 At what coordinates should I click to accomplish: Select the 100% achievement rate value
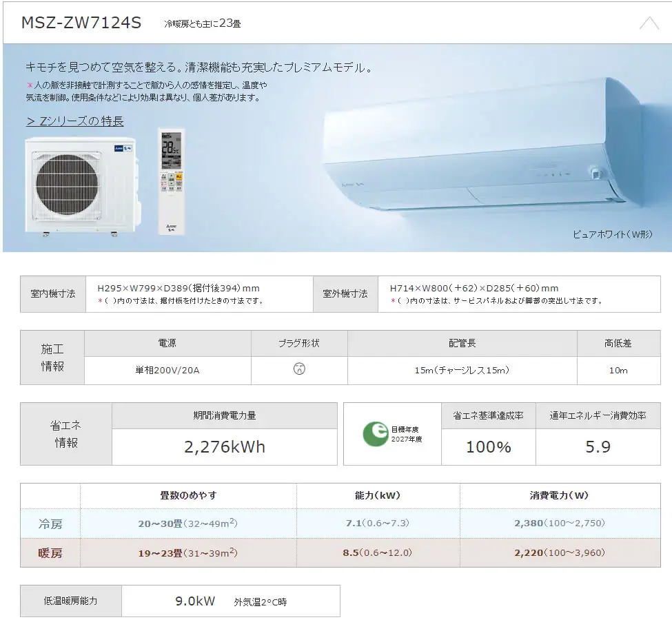pos(489,447)
